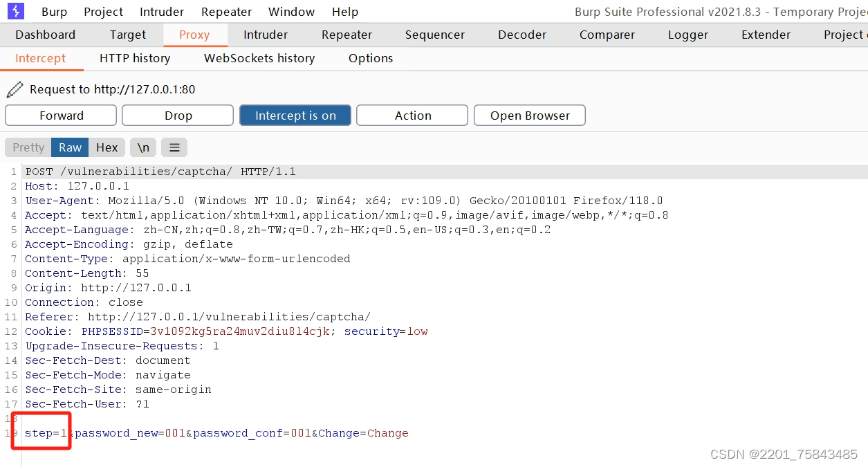868x467 pixels.
Task: Drop the intercepted request
Action: [178, 116]
